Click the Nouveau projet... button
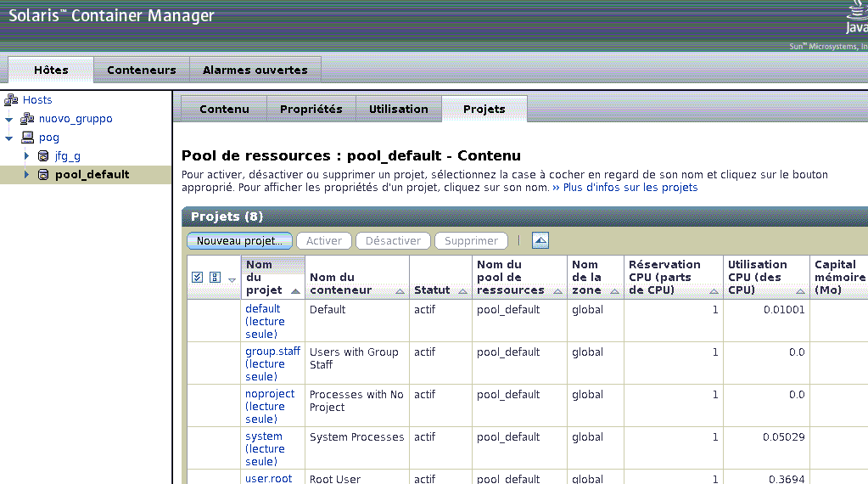Viewport: 868px width, 484px height. pyautogui.click(x=239, y=241)
